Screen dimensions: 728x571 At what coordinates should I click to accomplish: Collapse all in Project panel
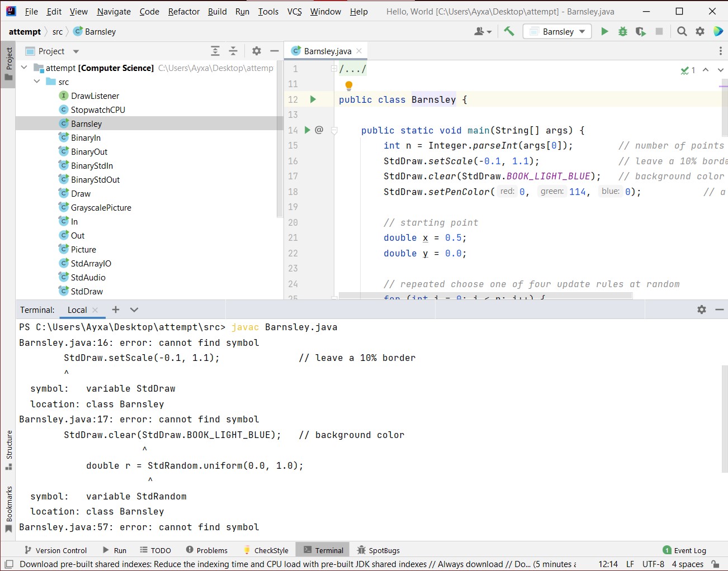[x=233, y=51]
